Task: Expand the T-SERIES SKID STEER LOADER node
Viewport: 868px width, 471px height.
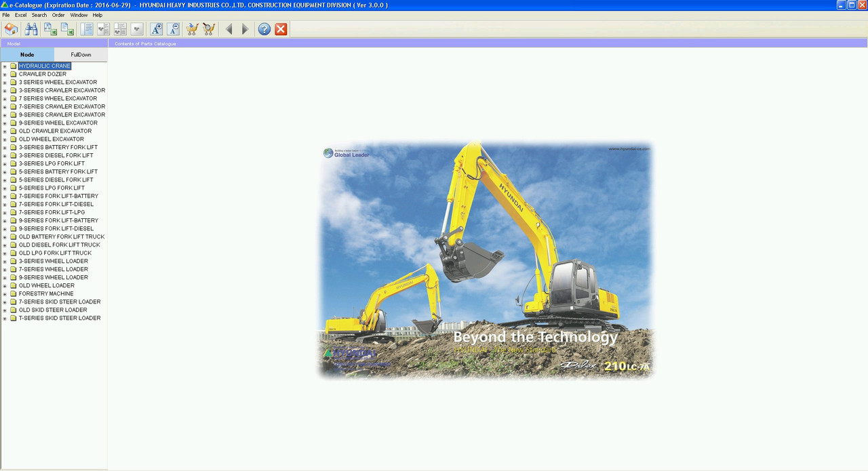Action: 5,319
